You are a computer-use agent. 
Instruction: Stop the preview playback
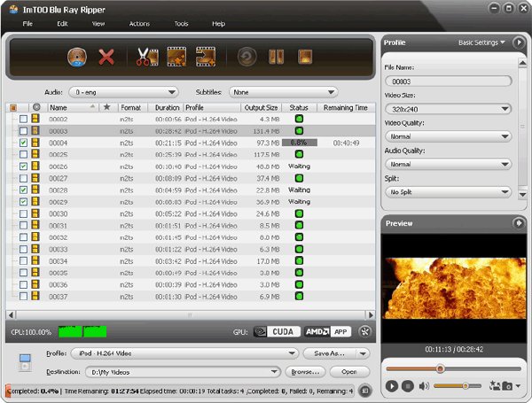pos(408,385)
